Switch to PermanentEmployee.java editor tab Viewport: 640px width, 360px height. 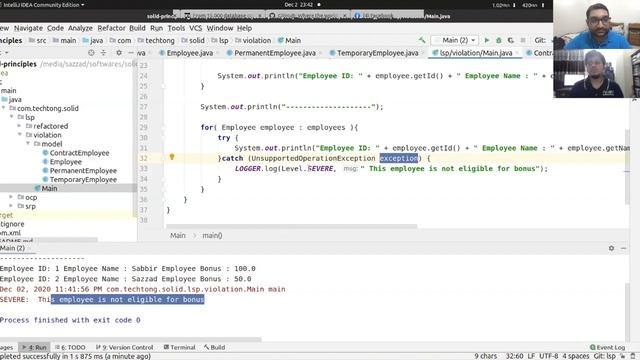pyautogui.click(x=274, y=53)
